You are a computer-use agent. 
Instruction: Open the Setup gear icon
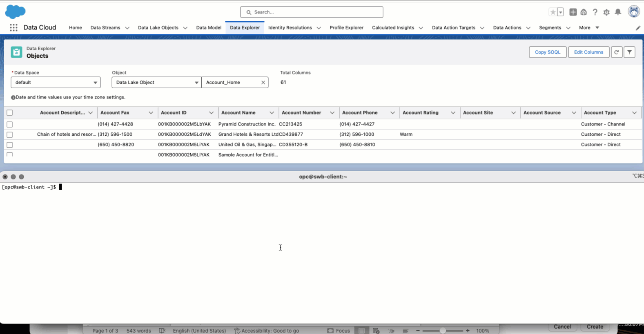(x=606, y=12)
